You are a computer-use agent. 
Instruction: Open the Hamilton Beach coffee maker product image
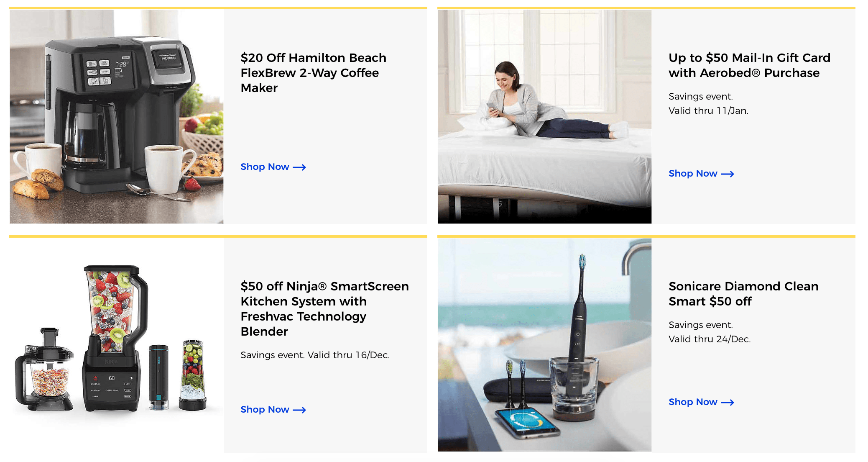pyautogui.click(x=117, y=117)
